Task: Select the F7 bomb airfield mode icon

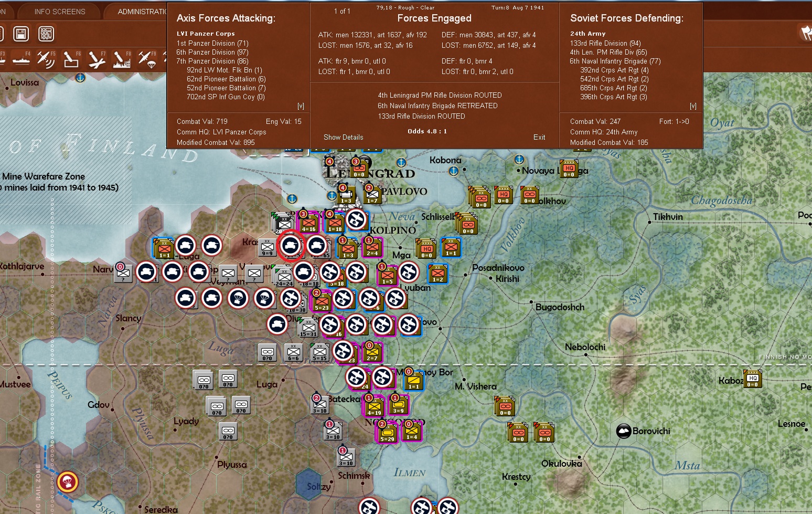Action: click(97, 59)
